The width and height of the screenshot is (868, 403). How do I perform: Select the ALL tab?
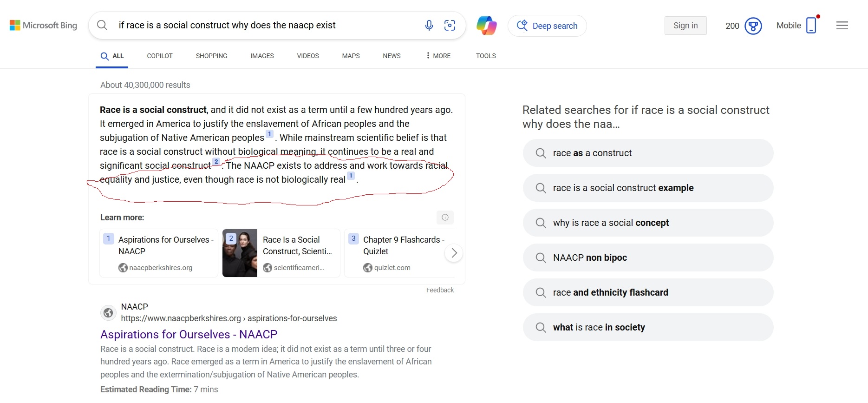(112, 56)
